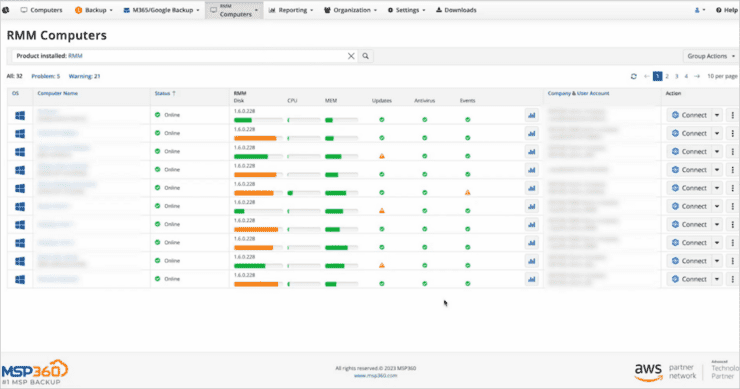The height and width of the screenshot is (389, 740).
Task: Go to page 2
Action: (667, 76)
